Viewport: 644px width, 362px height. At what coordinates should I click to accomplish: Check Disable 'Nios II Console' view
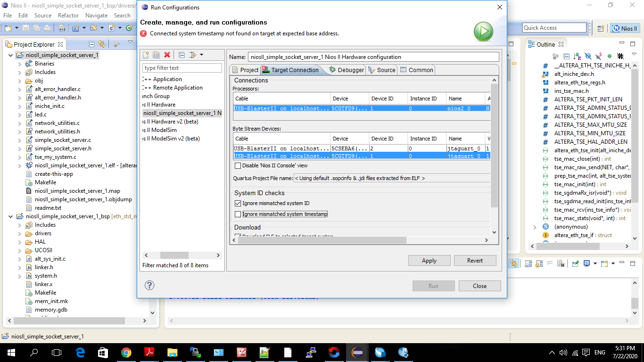[x=238, y=166]
